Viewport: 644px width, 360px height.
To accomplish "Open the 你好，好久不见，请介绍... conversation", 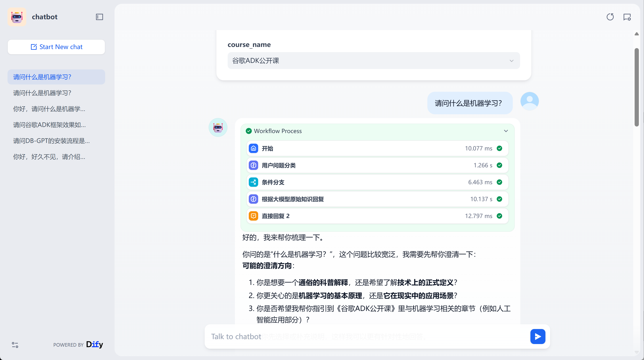I will pos(56,157).
